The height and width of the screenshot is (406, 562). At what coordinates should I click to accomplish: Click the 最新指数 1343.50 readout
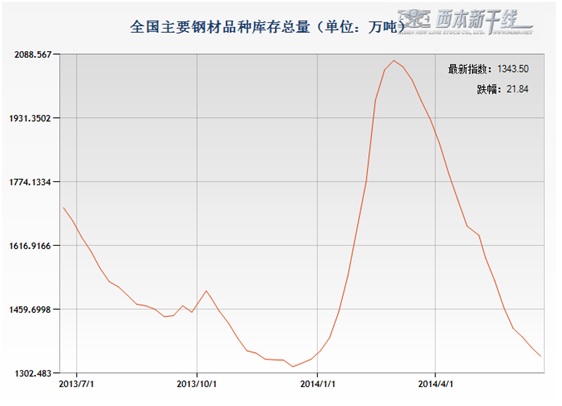[x=488, y=69]
